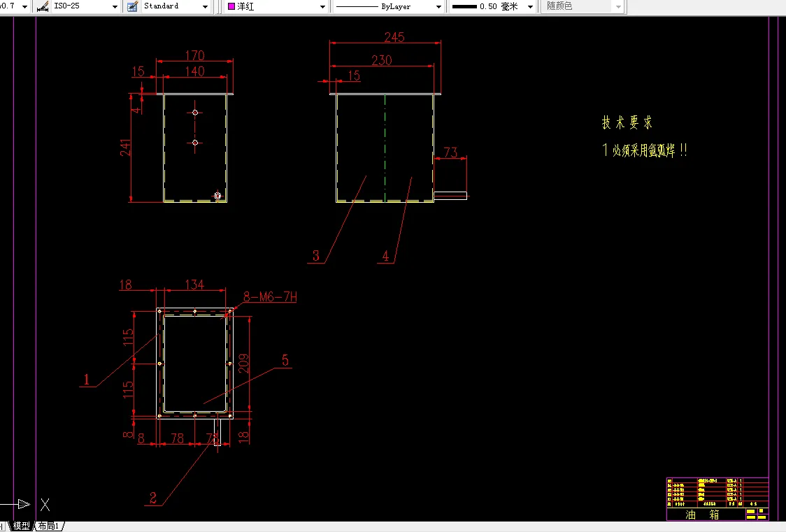Select the 230 dimension text
The height and width of the screenshot is (532, 786).
pyautogui.click(x=382, y=60)
